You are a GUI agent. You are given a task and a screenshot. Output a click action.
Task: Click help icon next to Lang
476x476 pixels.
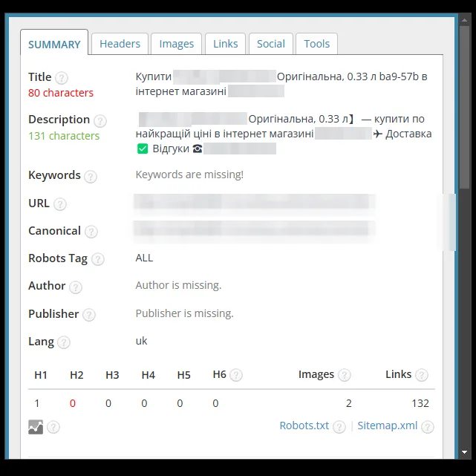coord(64,342)
